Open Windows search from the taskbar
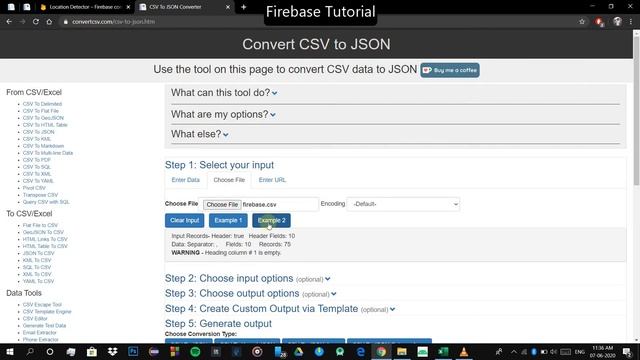 coord(30,351)
